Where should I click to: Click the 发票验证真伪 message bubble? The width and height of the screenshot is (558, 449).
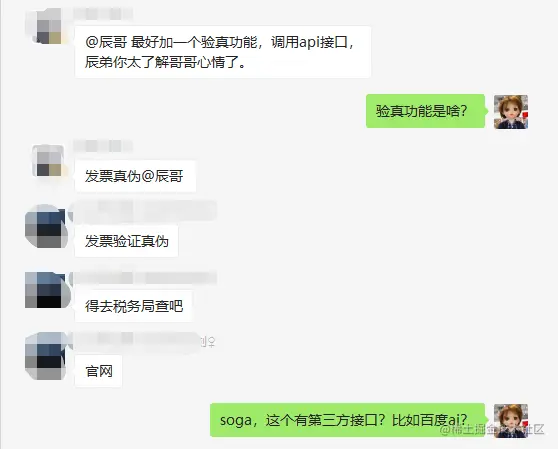click(126, 241)
